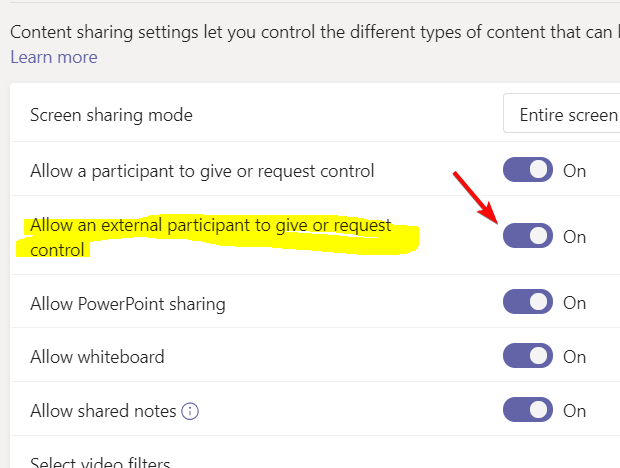Image resolution: width=620 pixels, height=468 pixels.
Task: Turn off Allow PowerPoint sharing switch
Action: coord(527,302)
